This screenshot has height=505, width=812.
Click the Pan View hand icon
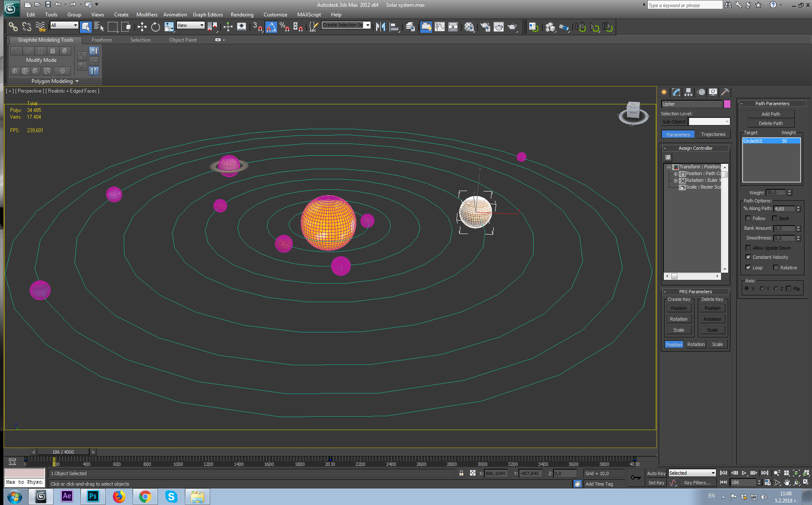[787, 482]
